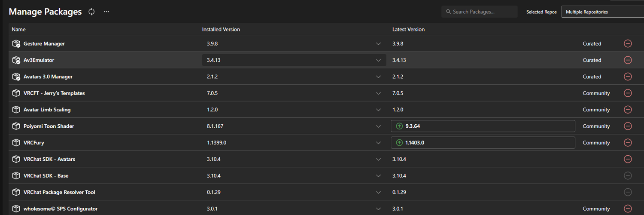This screenshot has height=215, width=644.
Task: Click the Avatars 3.0 Manager package icon
Action: [16, 77]
